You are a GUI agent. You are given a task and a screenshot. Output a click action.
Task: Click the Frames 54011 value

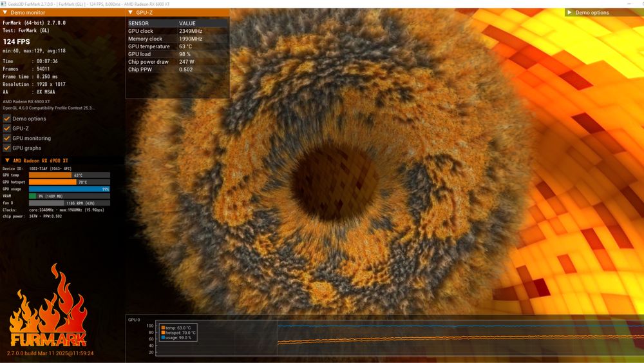point(43,69)
